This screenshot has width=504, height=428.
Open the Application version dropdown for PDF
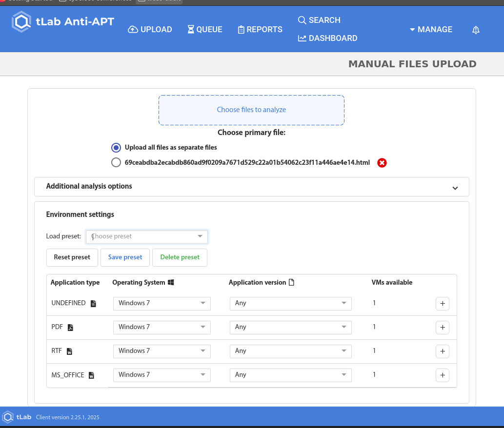click(x=291, y=327)
